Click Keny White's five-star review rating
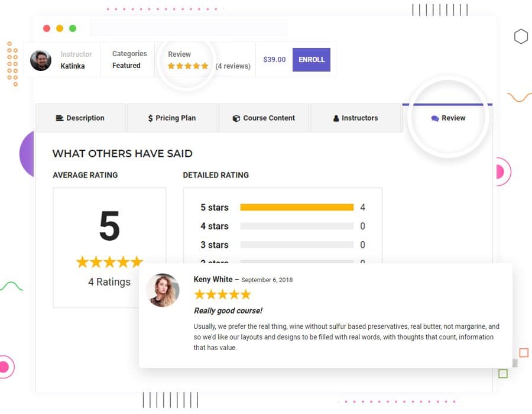The width and height of the screenshot is (532, 414). point(222,295)
